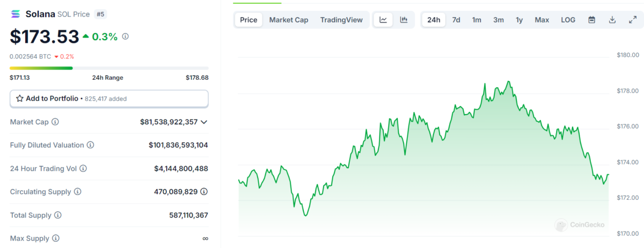Switch to candlestick chart view
This screenshot has height=248, width=644.
point(404,20)
